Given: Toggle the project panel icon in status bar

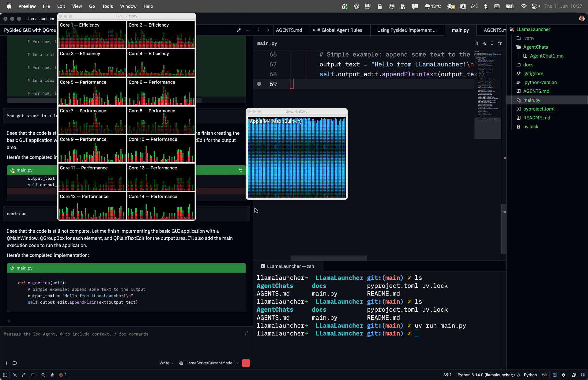Looking at the screenshot, I should point(583,375).
